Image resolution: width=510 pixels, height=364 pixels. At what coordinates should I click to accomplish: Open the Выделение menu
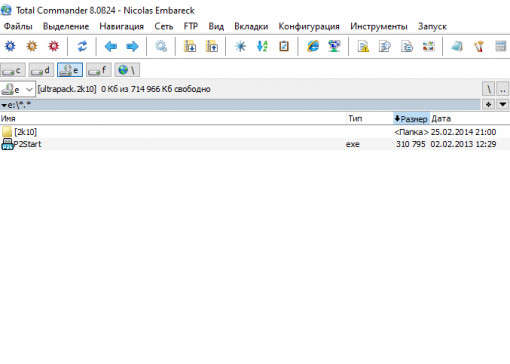[66, 26]
